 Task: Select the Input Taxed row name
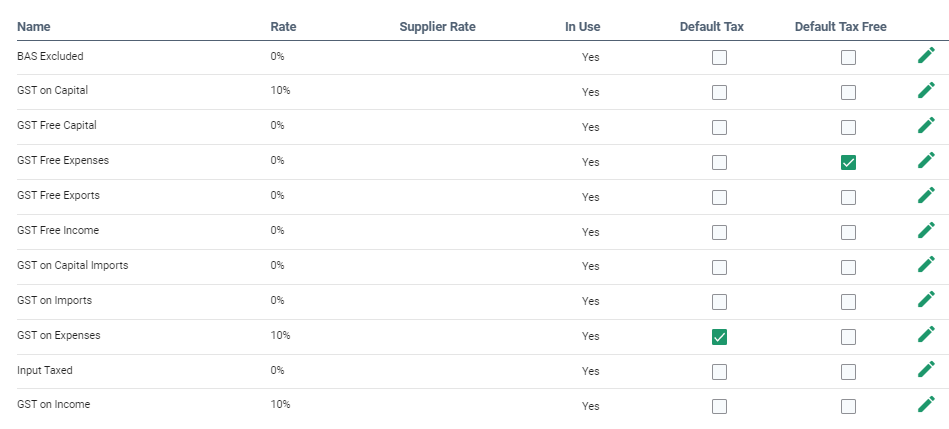(45, 371)
